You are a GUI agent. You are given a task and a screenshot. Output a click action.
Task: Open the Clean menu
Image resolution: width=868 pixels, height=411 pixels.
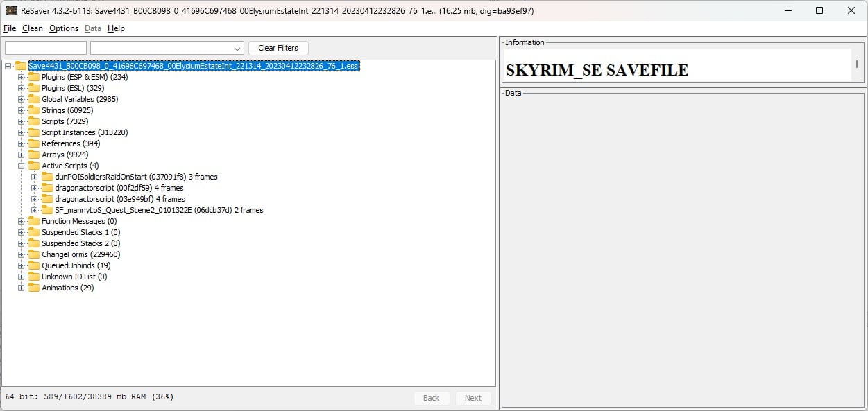pos(33,28)
